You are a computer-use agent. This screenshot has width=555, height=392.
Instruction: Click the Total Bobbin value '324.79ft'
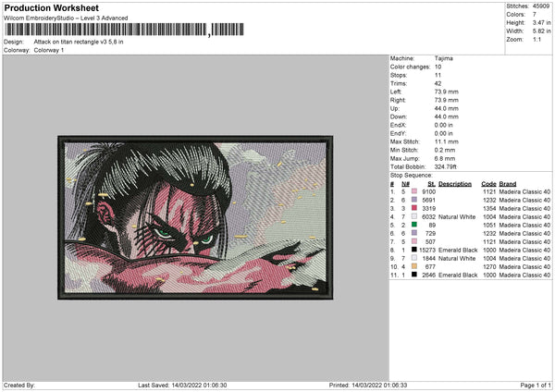(x=446, y=166)
